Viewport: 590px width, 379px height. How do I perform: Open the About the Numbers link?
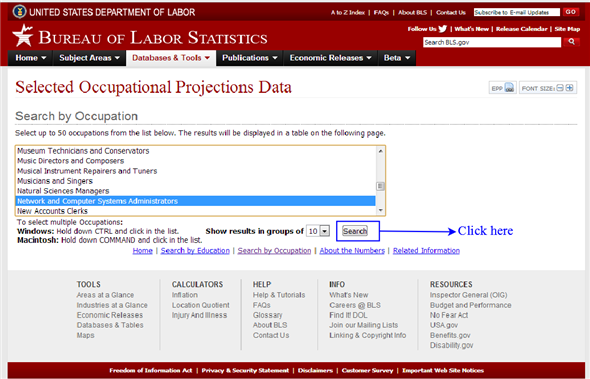tap(352, 251)
